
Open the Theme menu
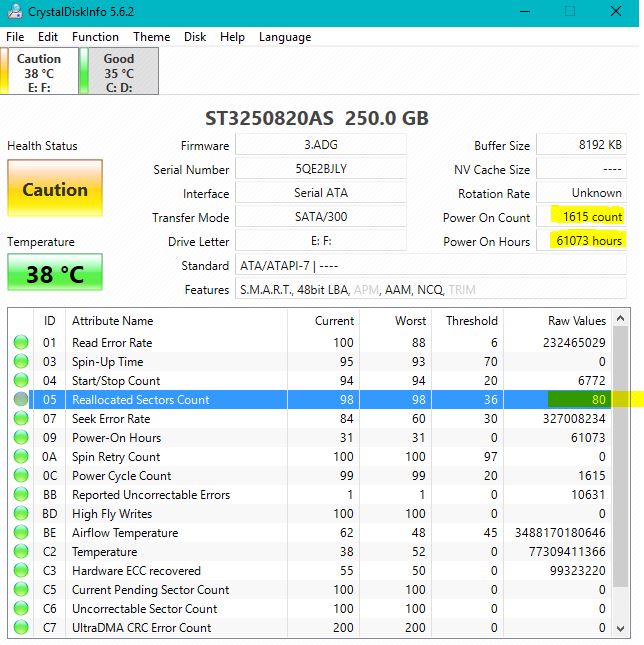(151, 37)
